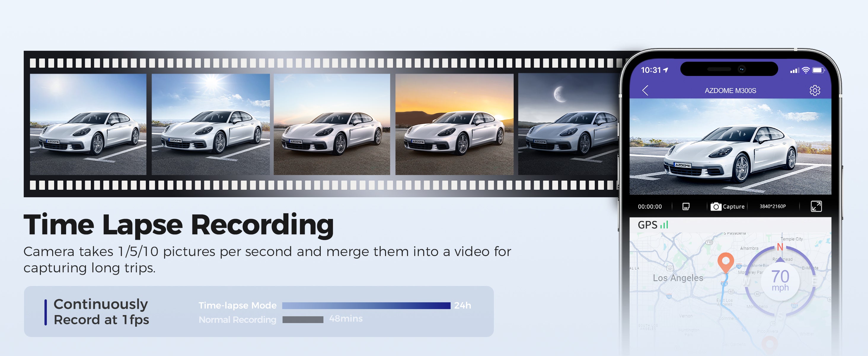Select the 3840*2160P resolution option
Image resolution: width=868 pixels, height=356 pixels.
(772, 206)
